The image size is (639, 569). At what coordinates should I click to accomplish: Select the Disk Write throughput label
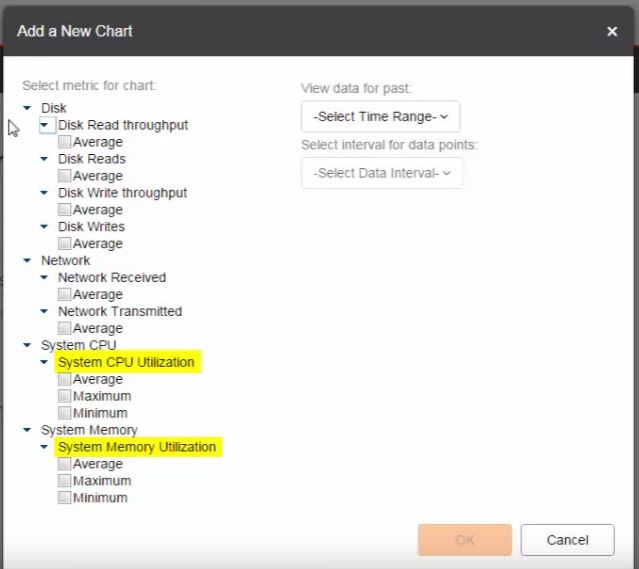pyautogui.click(x=123, y=193)
